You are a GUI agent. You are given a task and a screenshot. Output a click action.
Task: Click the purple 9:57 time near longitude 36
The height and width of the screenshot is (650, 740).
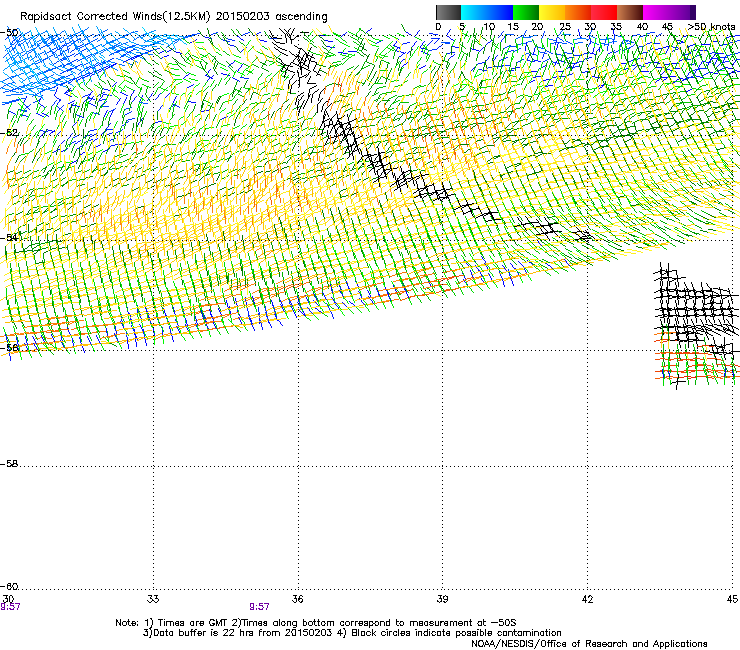tap(260, 607)
